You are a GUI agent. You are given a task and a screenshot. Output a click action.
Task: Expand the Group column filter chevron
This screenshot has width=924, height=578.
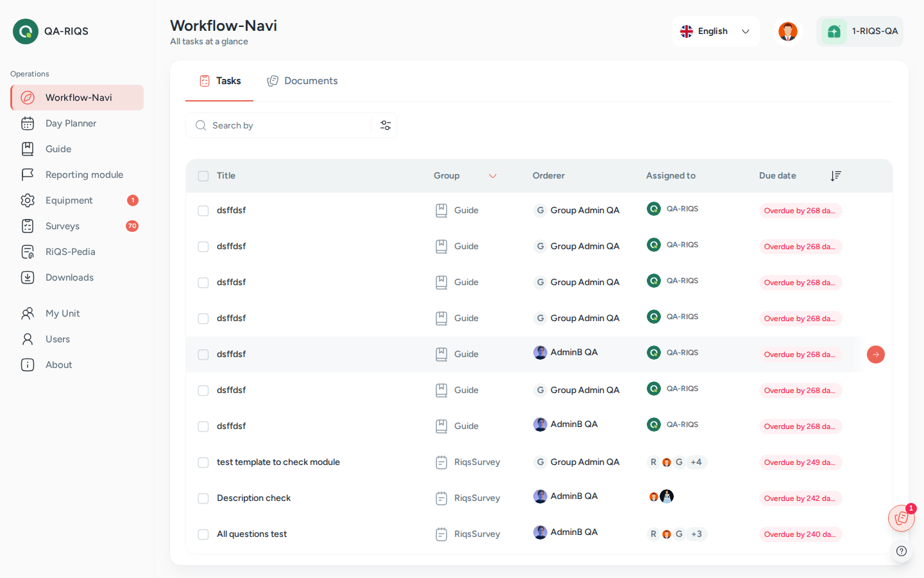[493, 176]
